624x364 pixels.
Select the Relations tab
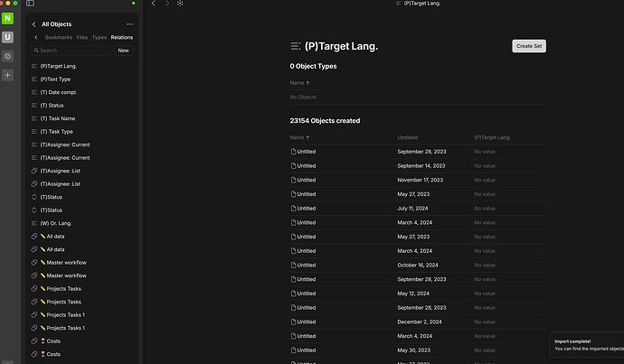122,37
